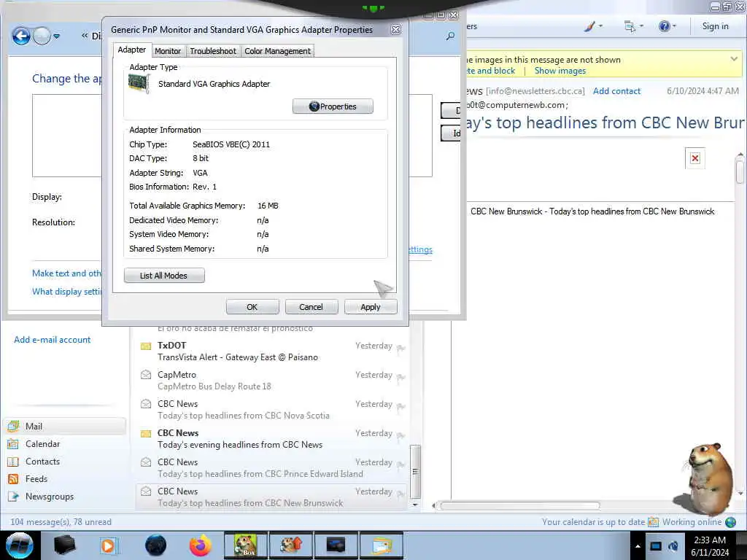This screenshot has height=560, width=747.
Task: Open CBC evening headlines message
Action: pos(271,438)
